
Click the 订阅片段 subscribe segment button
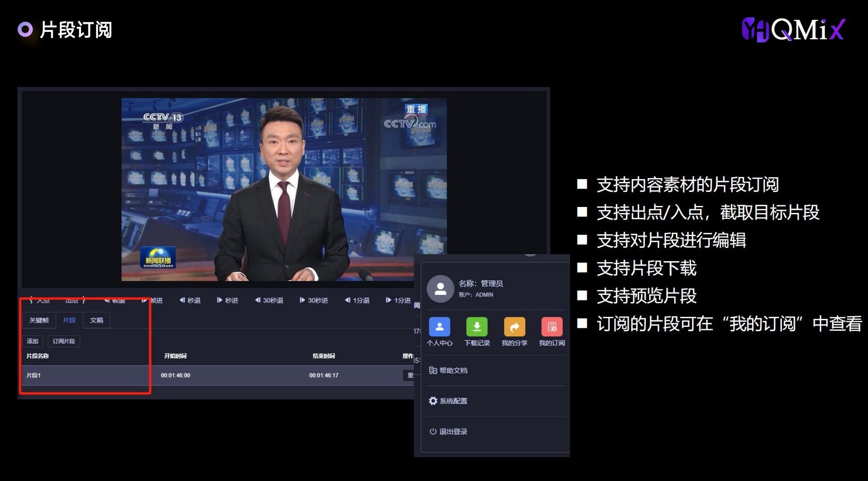(64, 341)
